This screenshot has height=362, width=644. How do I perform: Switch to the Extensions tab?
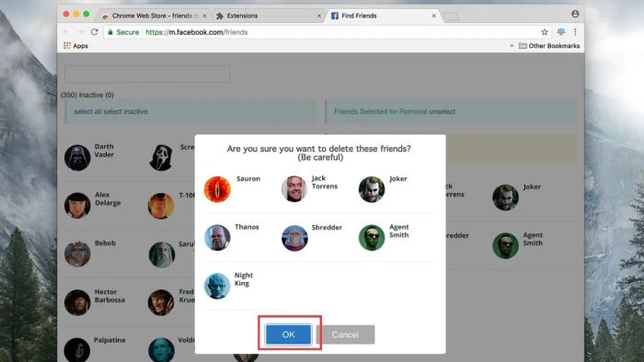pos(267,16)
